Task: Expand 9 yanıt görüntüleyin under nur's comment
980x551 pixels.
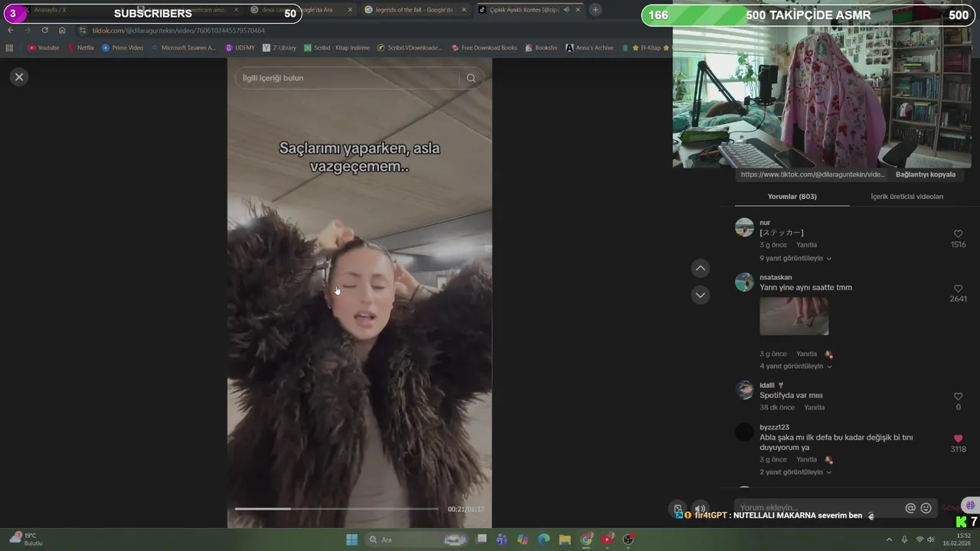Action: (x=795, y=259)
